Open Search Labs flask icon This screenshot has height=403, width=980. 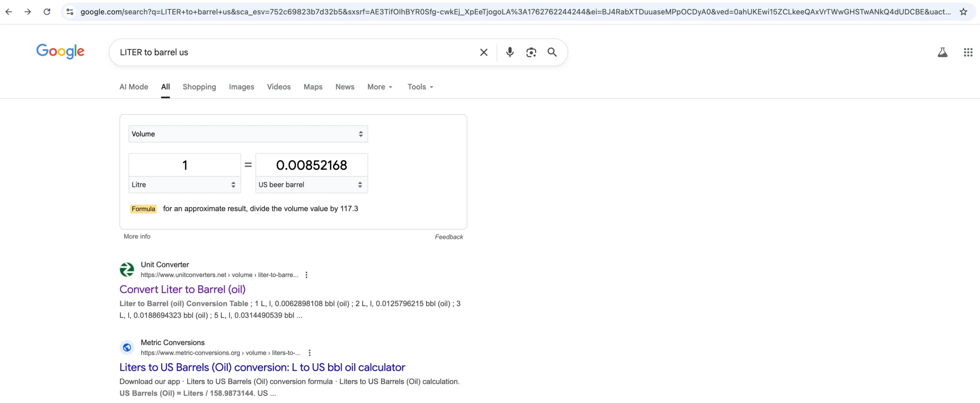point(942,52)
